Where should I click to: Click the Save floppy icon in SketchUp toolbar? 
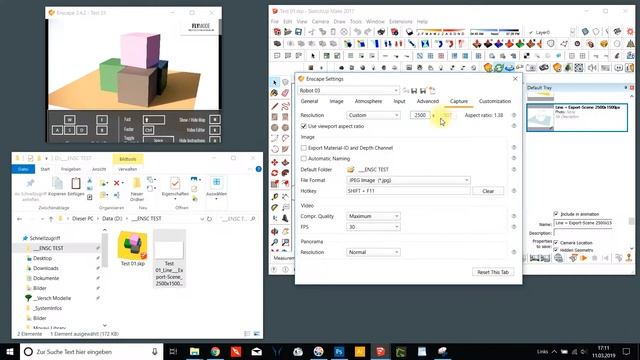[x=298, y=32]
